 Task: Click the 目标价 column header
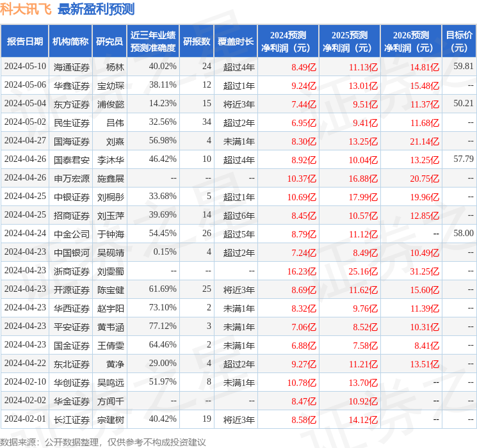coord(459,41)
